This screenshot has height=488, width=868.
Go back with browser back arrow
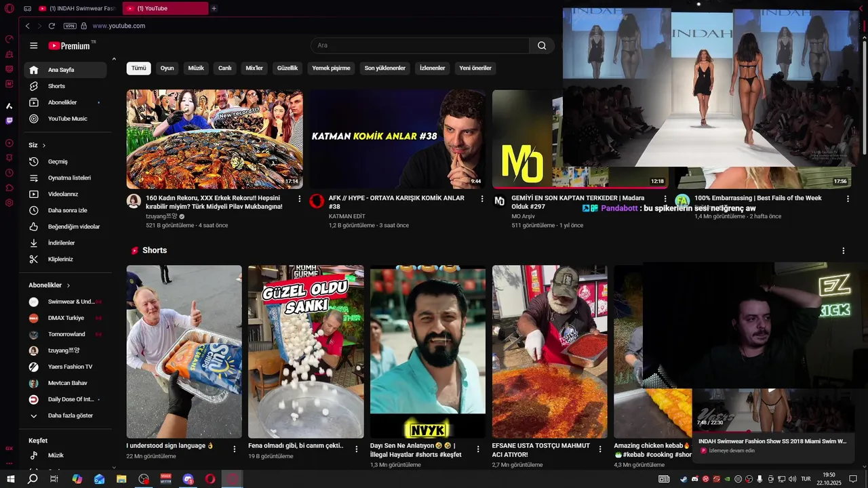[27, 26]
